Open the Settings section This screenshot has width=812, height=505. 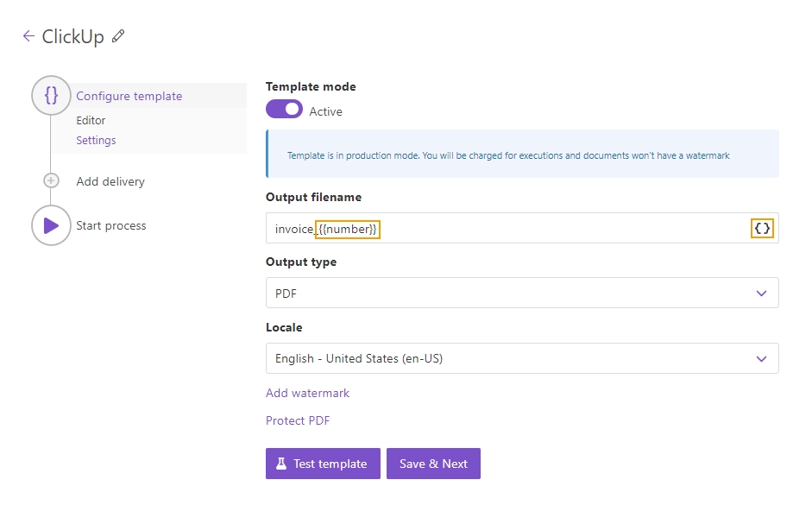pyautogui.click(x=96, y=140)
